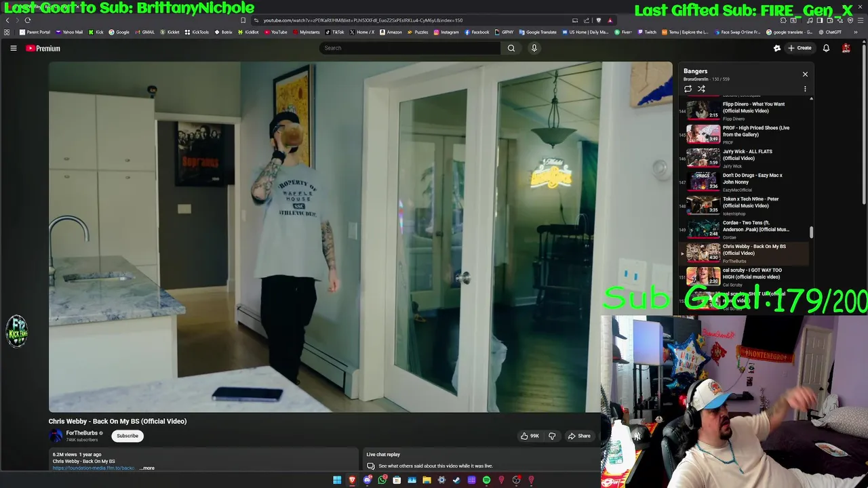Open the Instagram bookmark
The height and width of the screenshot is (488, 868).
point(446,32)
